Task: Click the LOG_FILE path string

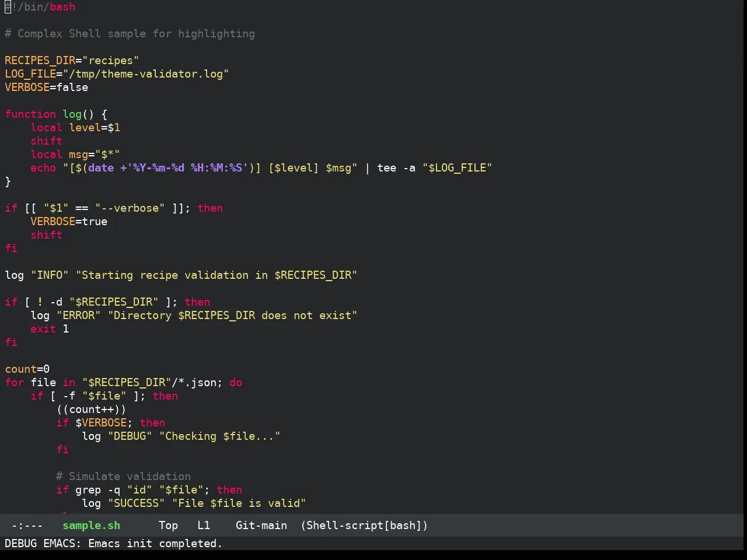Action: coord(146,74)
